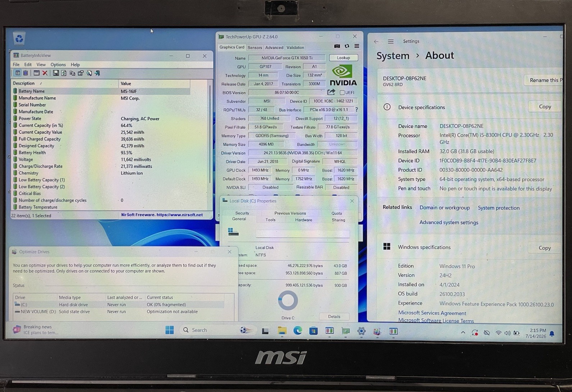The image size is (572, 392).
Task: Click the NVIDIA logo in GPU-Z
Action: 343,75
